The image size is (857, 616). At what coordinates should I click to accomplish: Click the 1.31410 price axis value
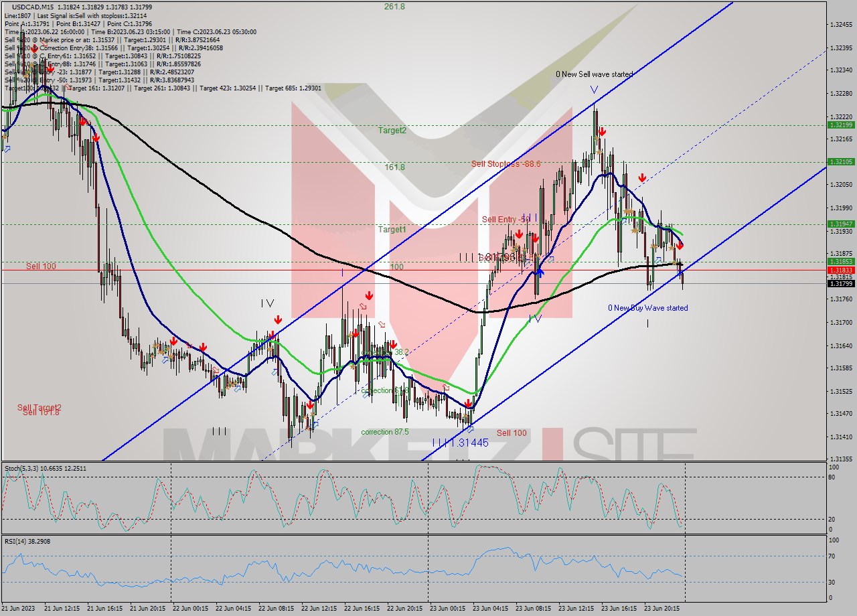coord(840,437)
